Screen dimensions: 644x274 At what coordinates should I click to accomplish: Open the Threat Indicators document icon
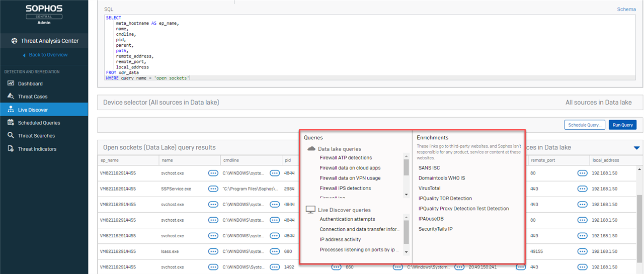click(x=11, y=149)
